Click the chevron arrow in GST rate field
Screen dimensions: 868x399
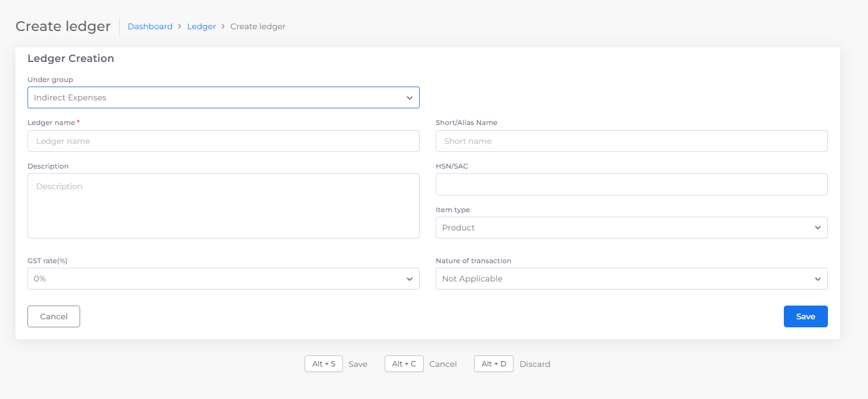click(409, 279)
